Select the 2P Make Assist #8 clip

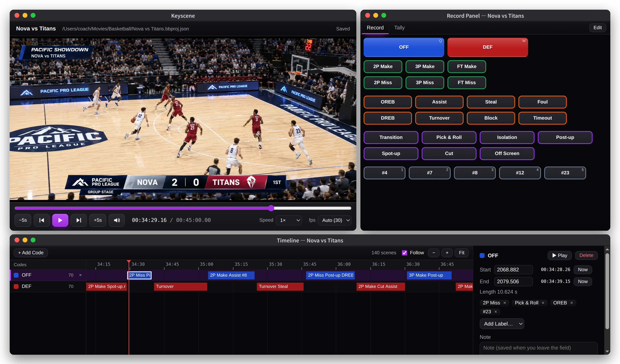pyautogui.click(x=231, y=275)
